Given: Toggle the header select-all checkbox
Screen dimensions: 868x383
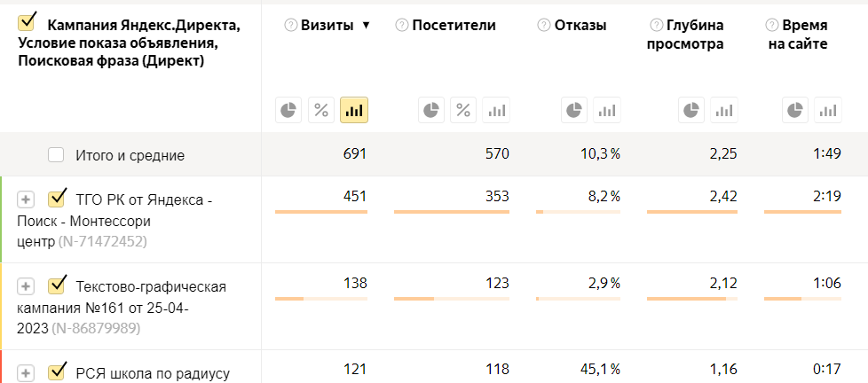Looking at the screenshot, I should [27, 20].
